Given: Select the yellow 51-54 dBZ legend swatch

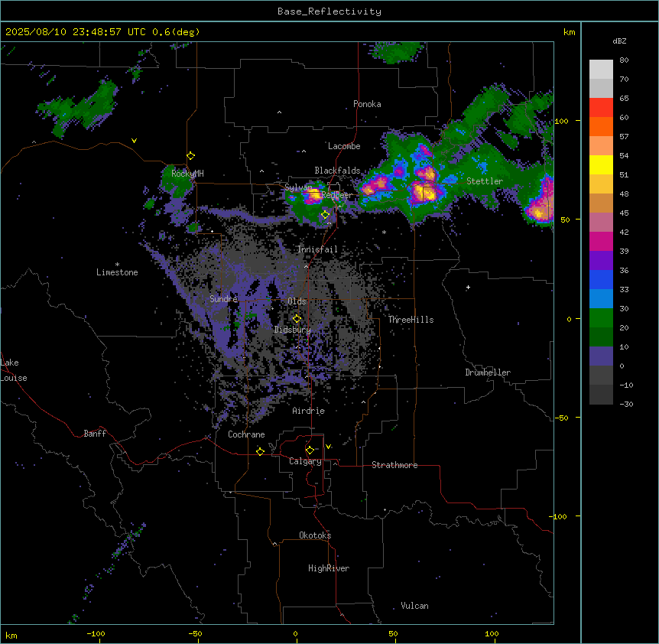Looking at the screenshot, I should [601, 164].
